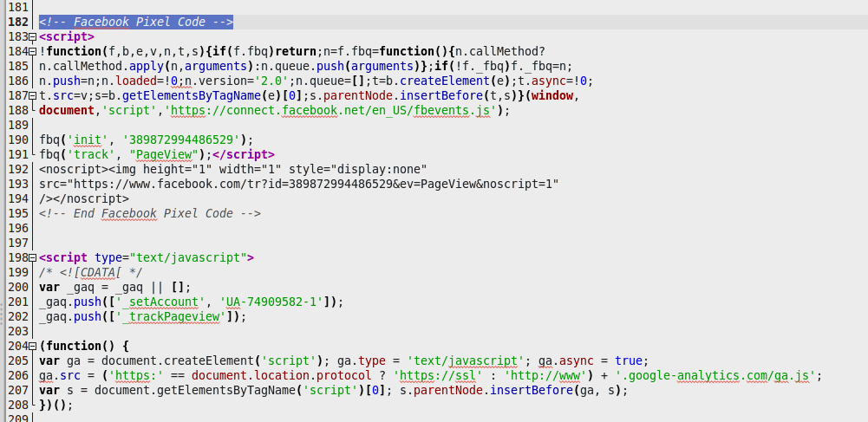Click the '.google-analytics.com/ga.js' string
Image resolution: width=868 pixels, height=422 pixels.
click(715, 375)
